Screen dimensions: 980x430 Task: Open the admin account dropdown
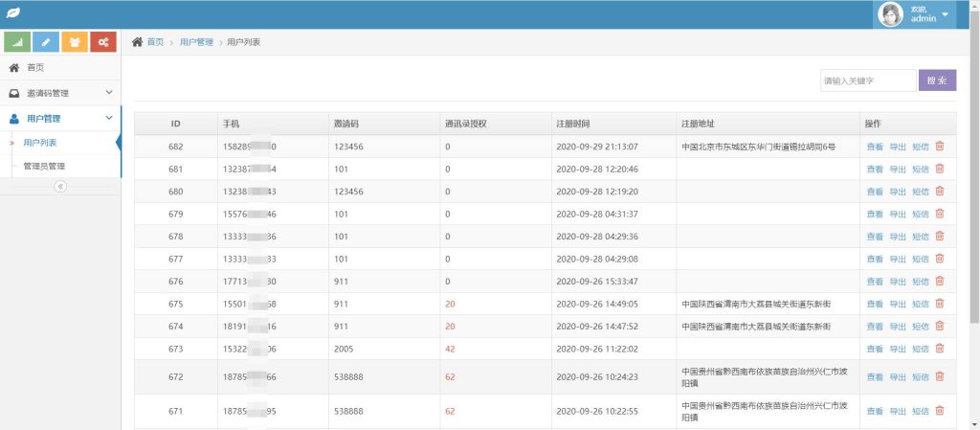915,14
